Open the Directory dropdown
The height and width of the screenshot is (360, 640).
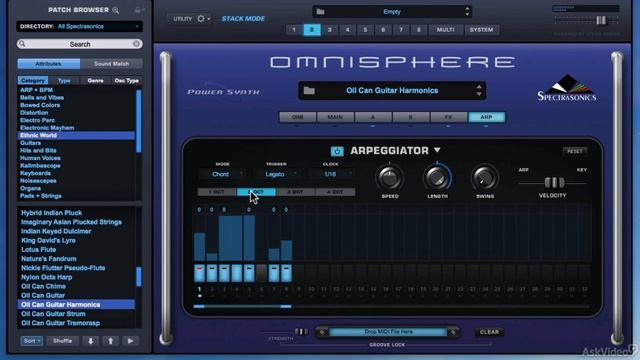tap(80, 27)
